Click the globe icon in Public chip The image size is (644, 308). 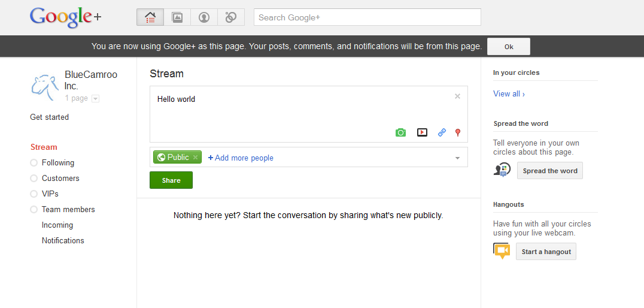coord(161,157)
